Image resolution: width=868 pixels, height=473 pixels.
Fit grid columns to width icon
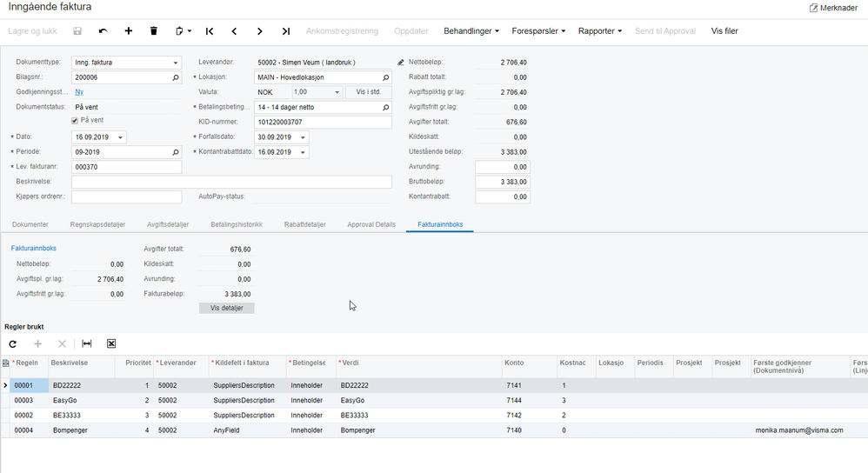[87, 343]
